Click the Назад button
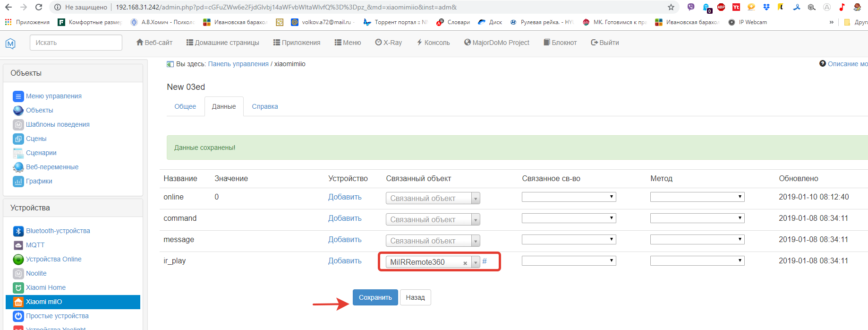The image size is (868, 330). click(415, 297)
